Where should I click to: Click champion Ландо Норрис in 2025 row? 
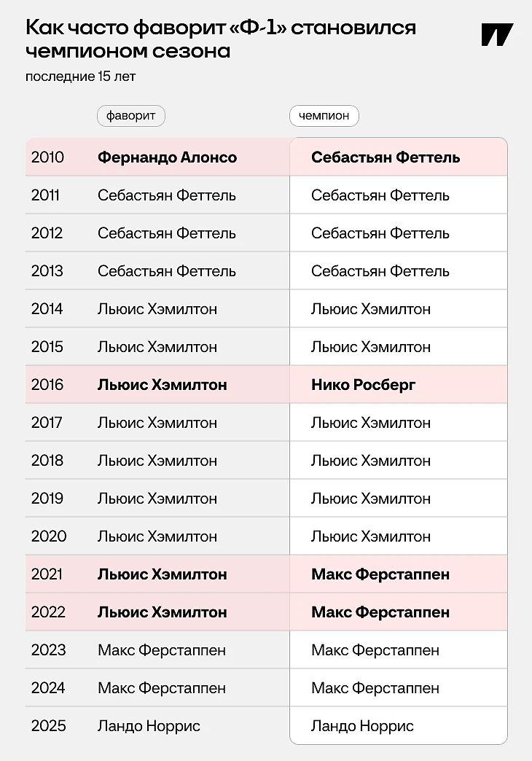point(362,726)
